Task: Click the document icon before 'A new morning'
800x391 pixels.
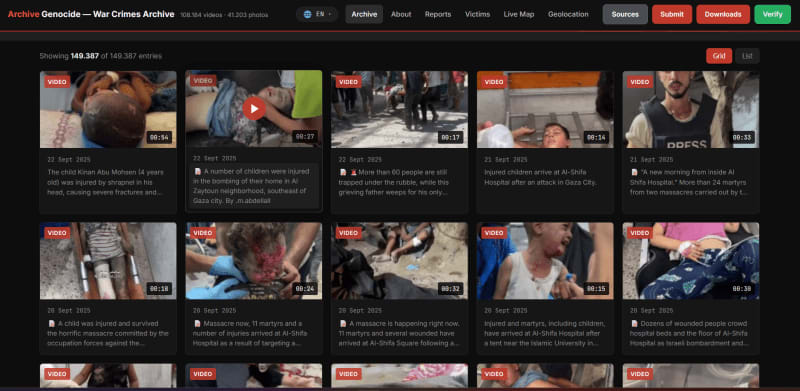Action: pos(634,172)
